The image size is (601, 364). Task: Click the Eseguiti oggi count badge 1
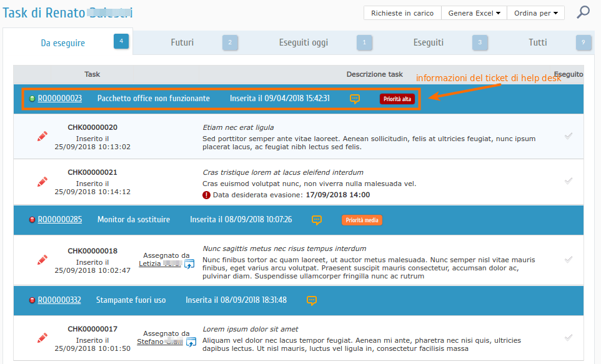click(364, 42)
